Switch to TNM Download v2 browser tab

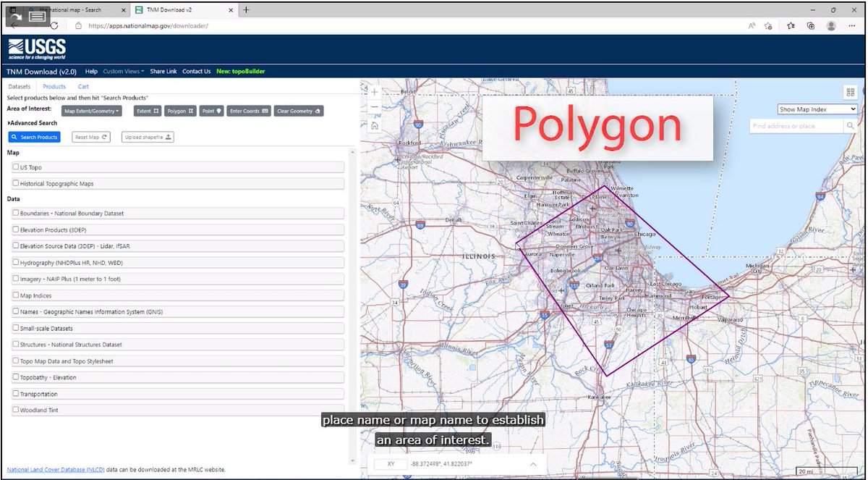[x=184, y=10]
